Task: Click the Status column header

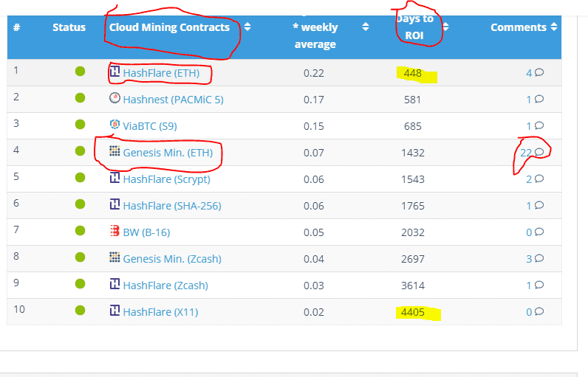Action: pos(69,27)
